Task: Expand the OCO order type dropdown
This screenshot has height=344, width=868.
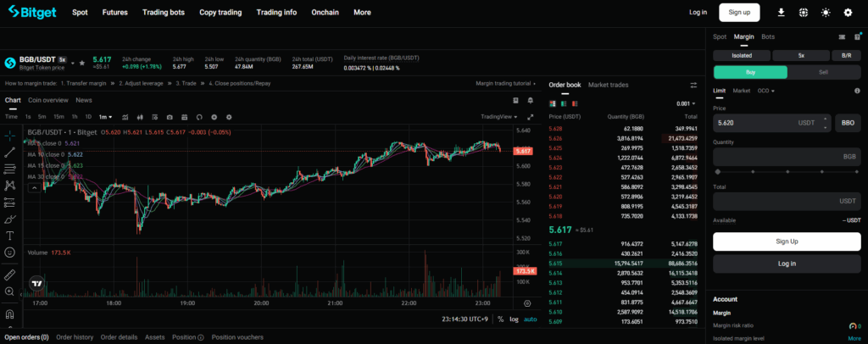Action: coord(766,91)
